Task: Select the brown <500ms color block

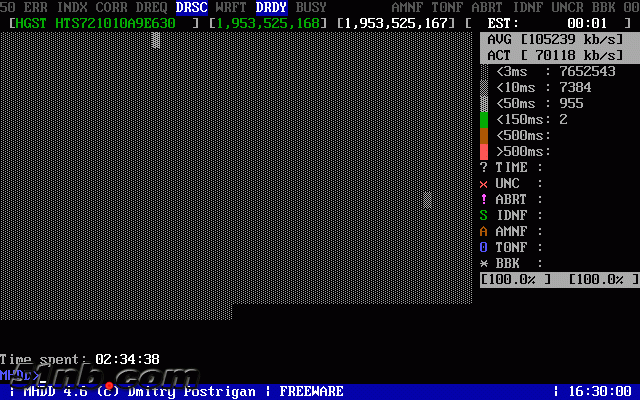Action: [x=484, y=136]
